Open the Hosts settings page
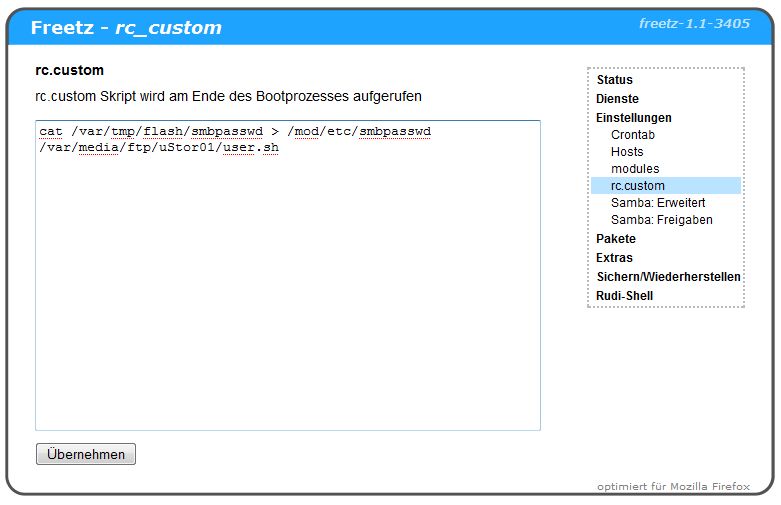781x505 pixels. point(627,152)
